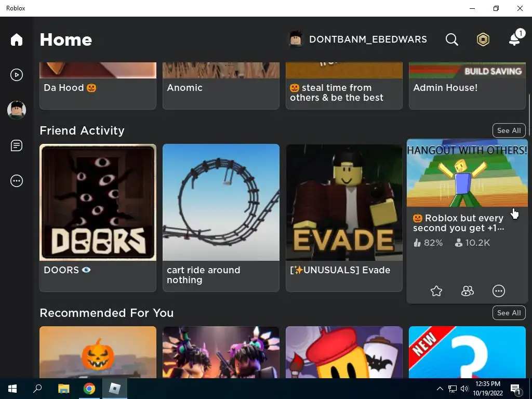Open the Evade game thumbnail

(x=344, y=202)
